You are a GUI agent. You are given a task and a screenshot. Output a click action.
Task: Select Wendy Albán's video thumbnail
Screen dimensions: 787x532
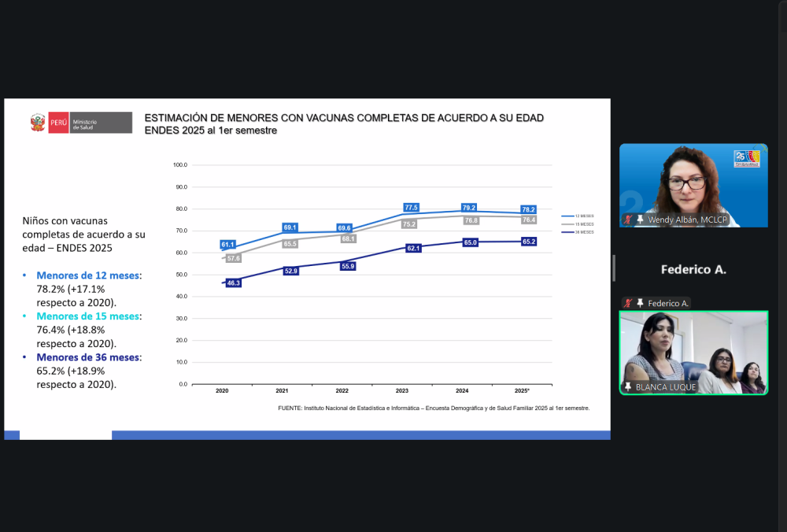(693, 185)
